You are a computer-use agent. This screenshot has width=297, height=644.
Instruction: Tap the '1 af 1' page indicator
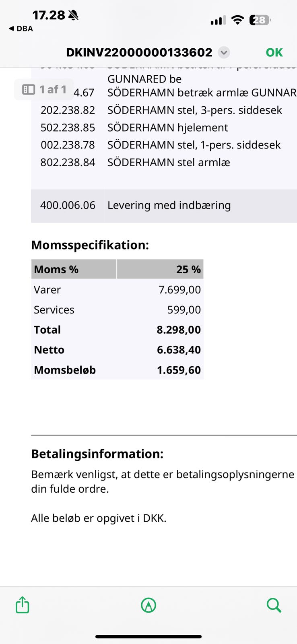pyautogui.click(x=52, y=89)
